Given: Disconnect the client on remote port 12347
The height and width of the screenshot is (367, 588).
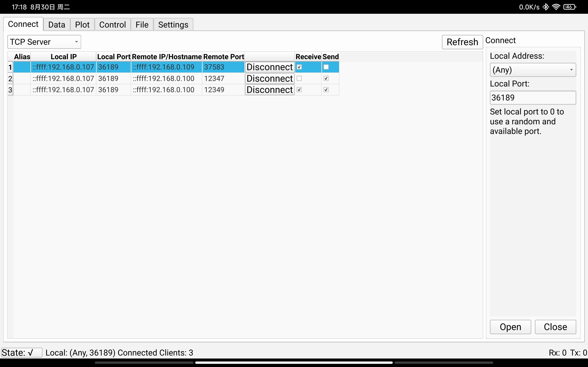Looking at the screenshot, I should pyautogui.click(x=269, y=78).
